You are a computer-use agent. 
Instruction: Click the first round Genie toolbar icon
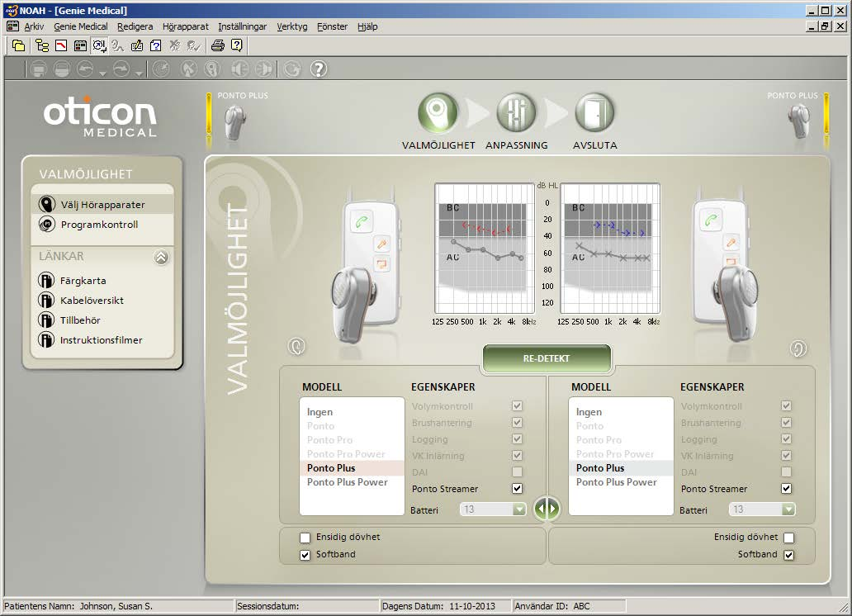[38, 69]
